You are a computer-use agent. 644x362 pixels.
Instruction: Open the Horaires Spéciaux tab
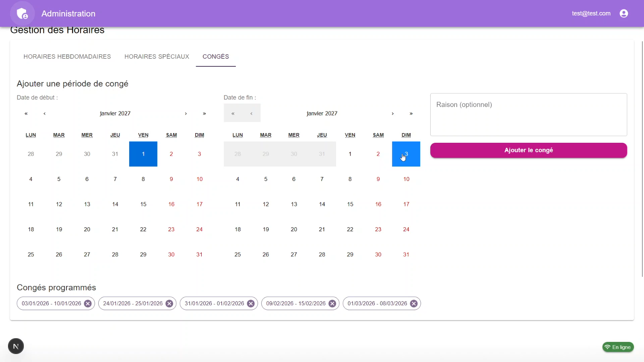point(157,57)
